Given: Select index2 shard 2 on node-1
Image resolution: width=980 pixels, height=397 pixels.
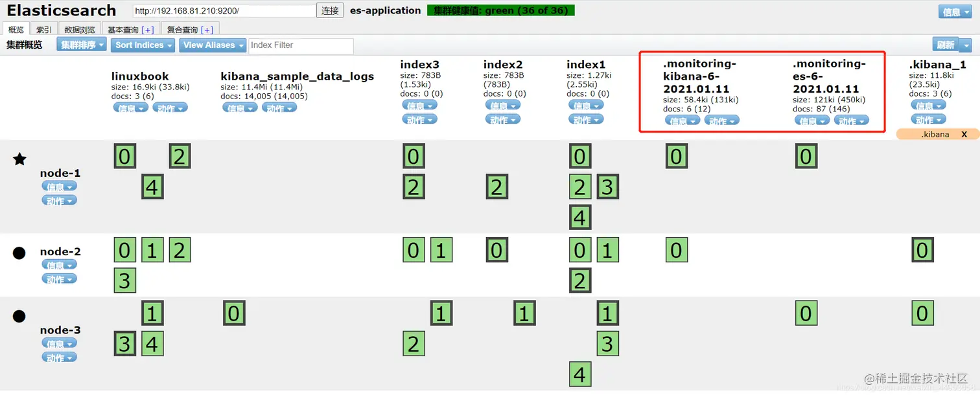Looking at the screenshot, I should (x=496, y=187).
